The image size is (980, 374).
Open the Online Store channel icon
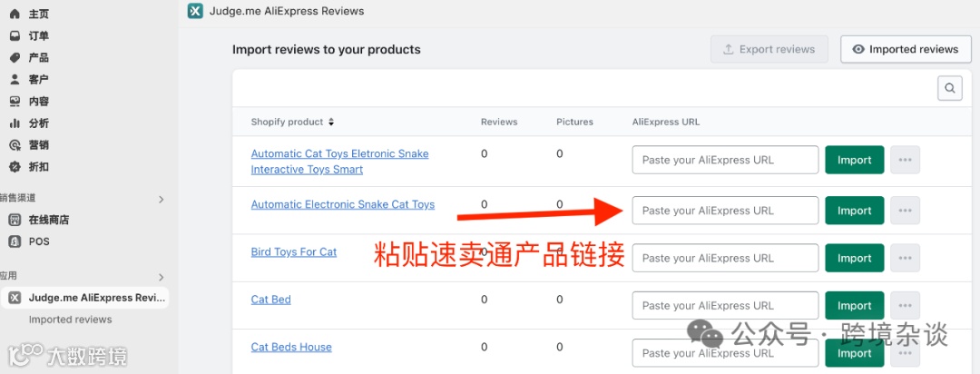pos(15,220)
